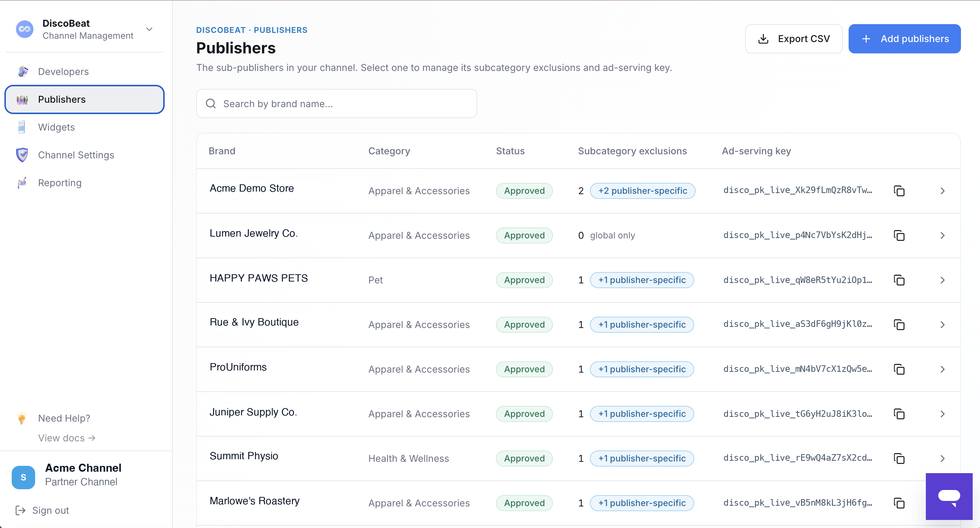Click the plus icon in Add publishers

866,39
